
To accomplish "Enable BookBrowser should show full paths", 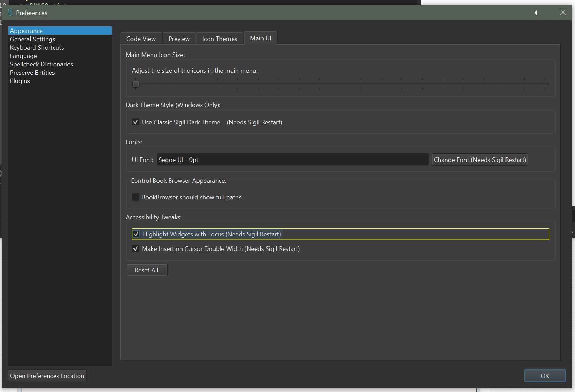I will pyautogui.click(x=136, y=197).
